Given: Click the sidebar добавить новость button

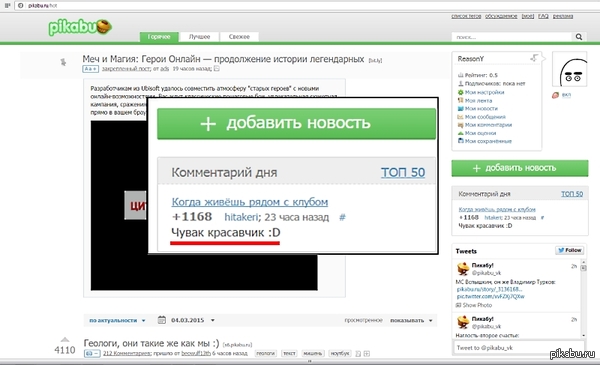Looking at the screenshot, I should [520, 168].
